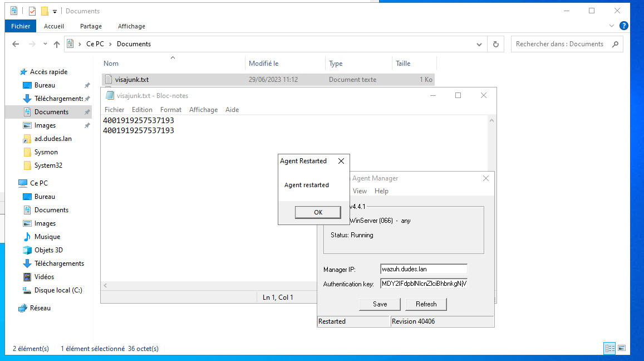Select the Sysmon folder in sidebar
The image size is (644, 361).
click(46, 152)
